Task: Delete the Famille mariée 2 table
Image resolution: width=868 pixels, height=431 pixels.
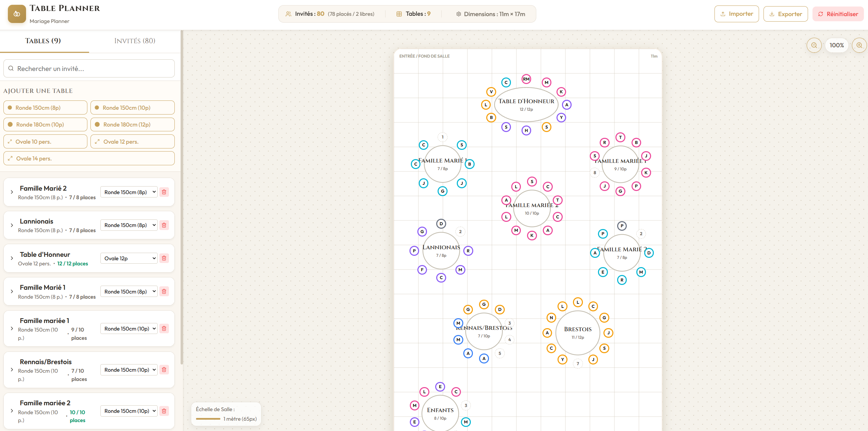Action: [164, 411]
